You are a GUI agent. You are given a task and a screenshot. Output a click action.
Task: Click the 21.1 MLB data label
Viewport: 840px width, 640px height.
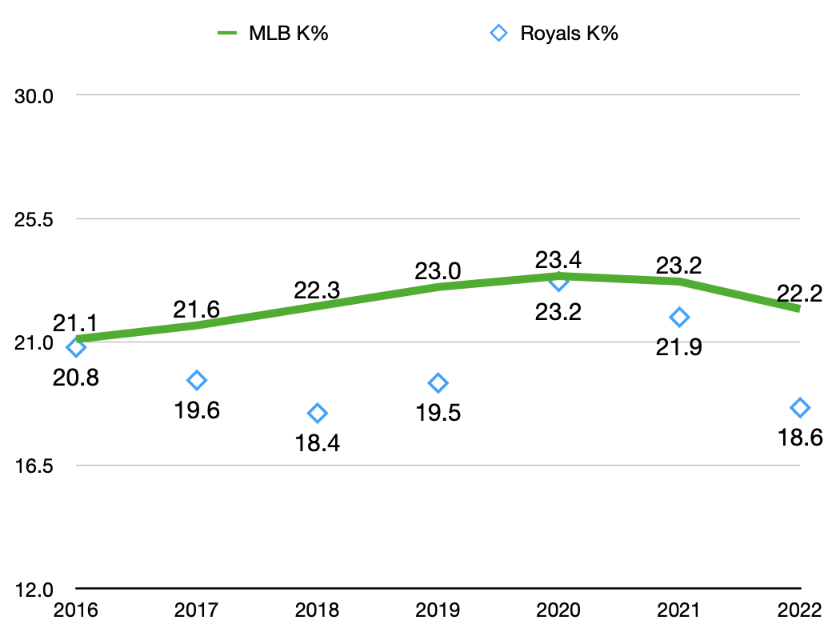tap(75, 322)
